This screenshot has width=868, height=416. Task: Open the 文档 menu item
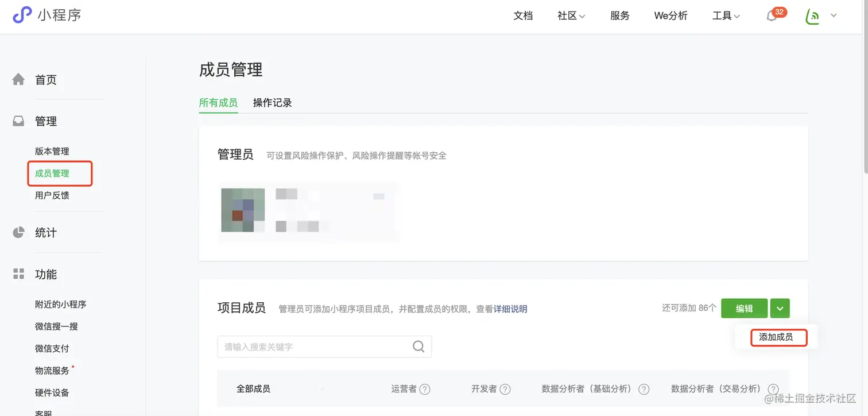pyautogui.click(x=523, y=16)
